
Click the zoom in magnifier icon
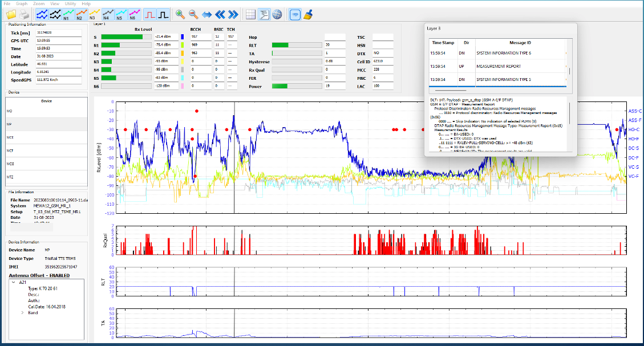(180, 15)
